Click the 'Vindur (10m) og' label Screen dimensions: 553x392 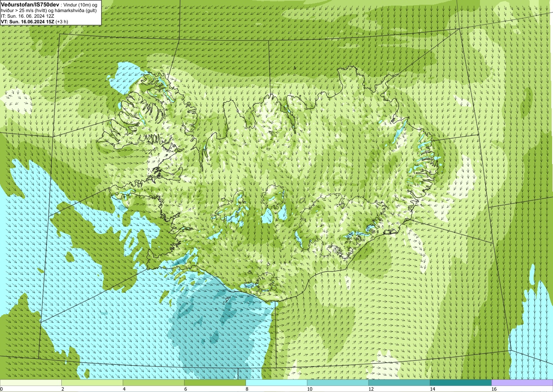click(81, 4)
